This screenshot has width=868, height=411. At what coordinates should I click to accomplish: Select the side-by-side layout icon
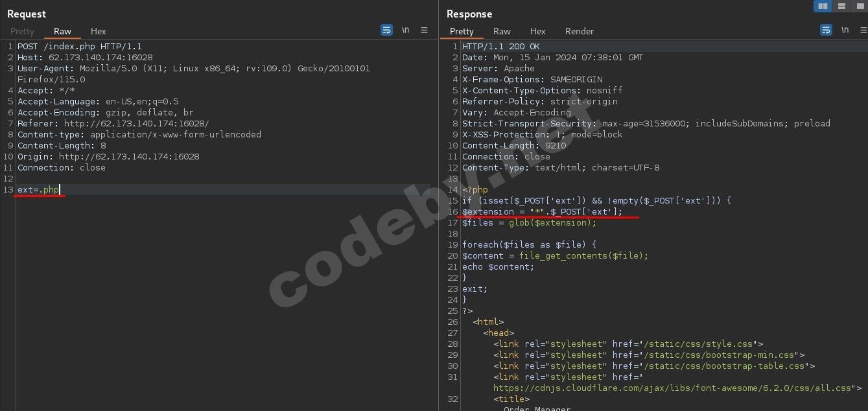pyautogui.click(x=823, y=6)
